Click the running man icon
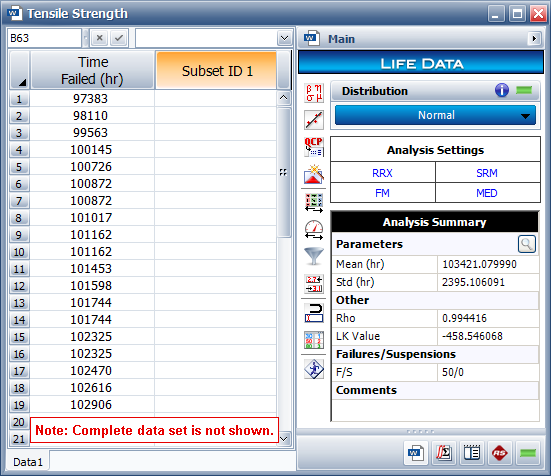551x476 pixels. [x=314, y=369]
